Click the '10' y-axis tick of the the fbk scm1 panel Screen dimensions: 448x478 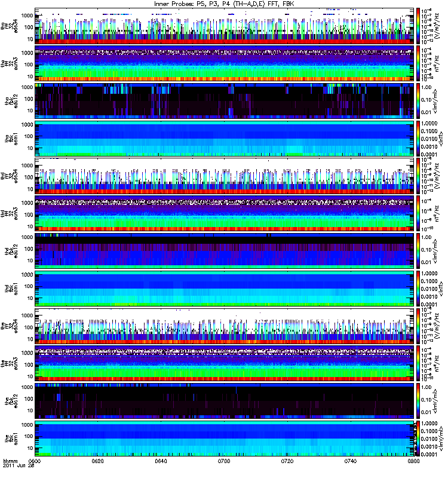click(30, 448)
